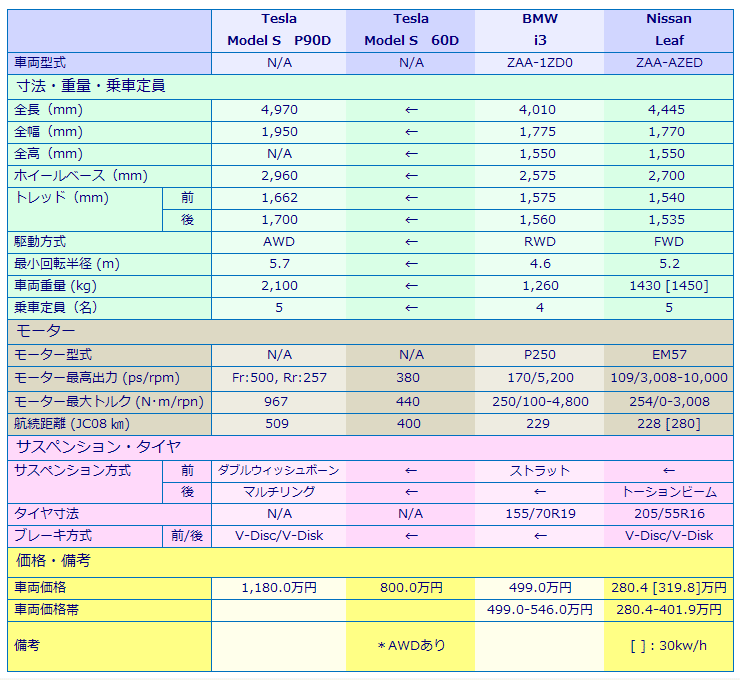Click the 499.0-546.0万円 price range cell

point(539,610)
